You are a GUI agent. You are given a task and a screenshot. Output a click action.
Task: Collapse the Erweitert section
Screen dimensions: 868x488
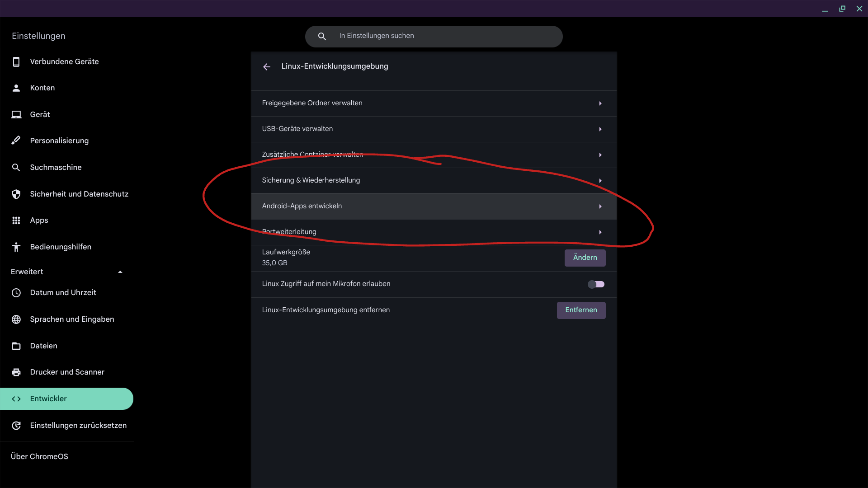pyautogui.click(x=120, y=272)
